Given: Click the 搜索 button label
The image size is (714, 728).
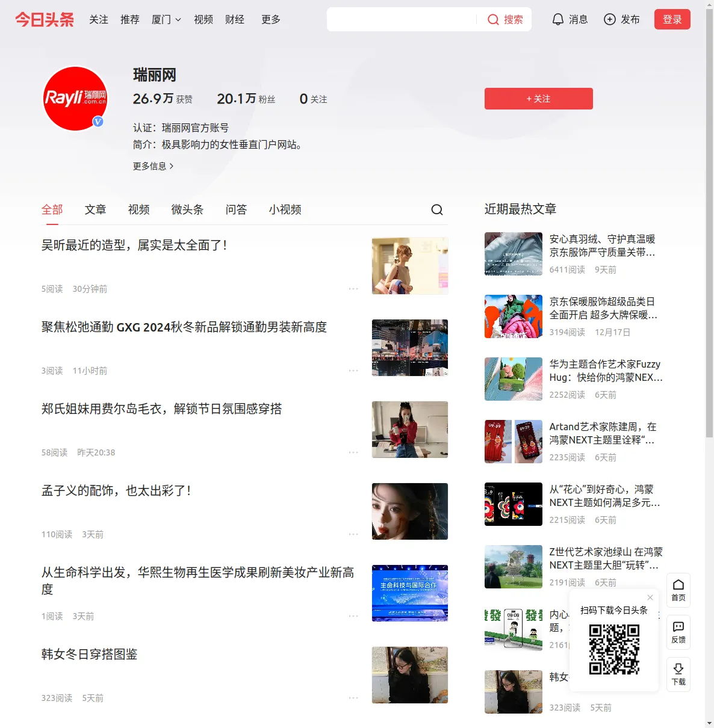Looking at the screenshot, I should [x=514, y=19].
